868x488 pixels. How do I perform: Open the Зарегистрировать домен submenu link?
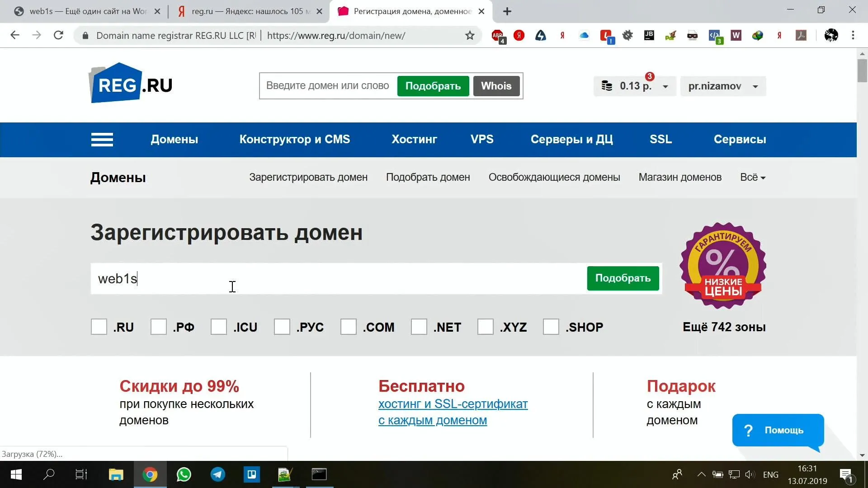click(x=308, y=177)
